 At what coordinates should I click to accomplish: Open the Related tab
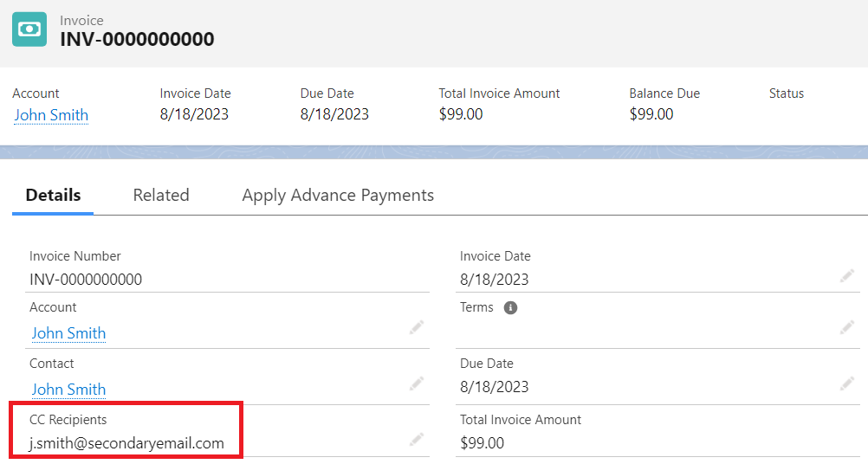(161, 195)
